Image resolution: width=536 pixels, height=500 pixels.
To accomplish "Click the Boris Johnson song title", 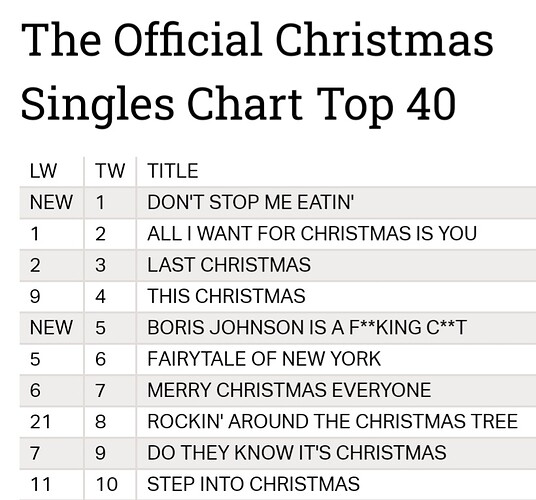I will point(307,327).
